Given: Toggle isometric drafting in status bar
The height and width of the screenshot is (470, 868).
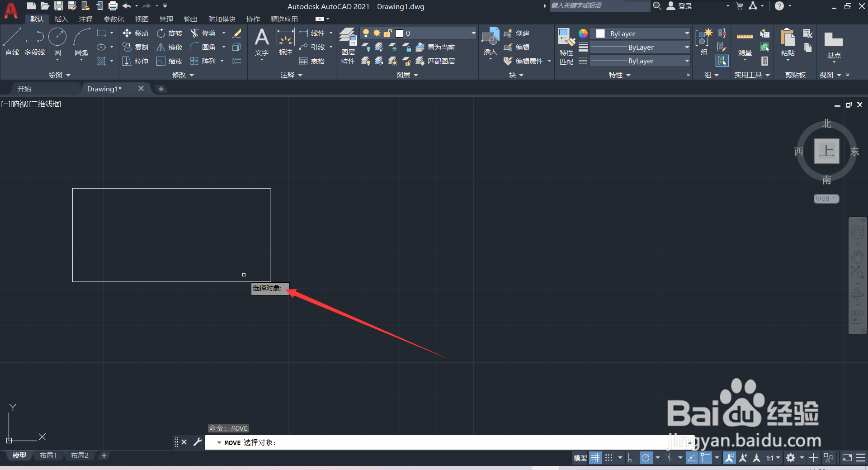Looking at the screenshot, I should tap(670, 458).
